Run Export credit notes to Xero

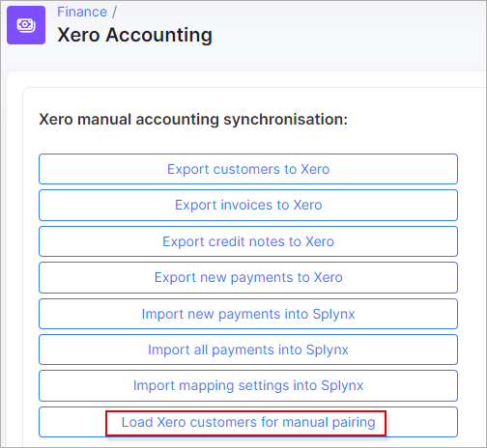click(x=248, y=241)
